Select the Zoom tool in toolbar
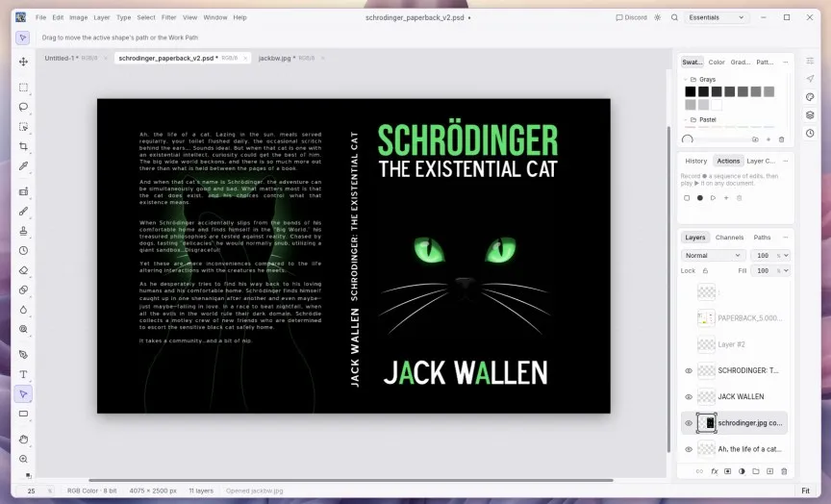The height and width of the screenshot is (504, 831). coord(23,459)
